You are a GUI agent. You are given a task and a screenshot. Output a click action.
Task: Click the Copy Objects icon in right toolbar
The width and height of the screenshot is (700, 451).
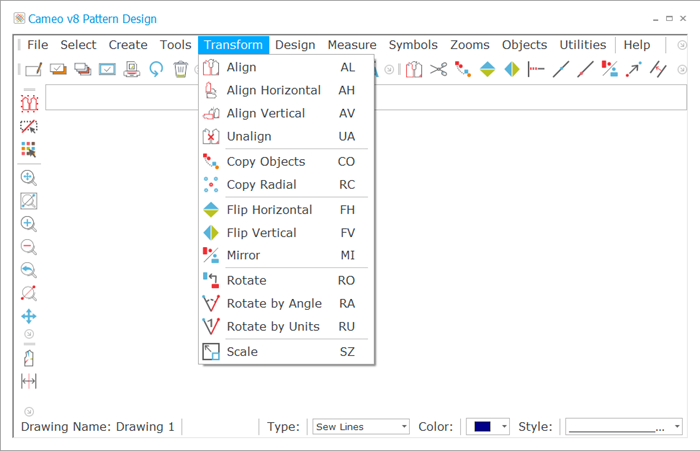click(x=463, y=70)
